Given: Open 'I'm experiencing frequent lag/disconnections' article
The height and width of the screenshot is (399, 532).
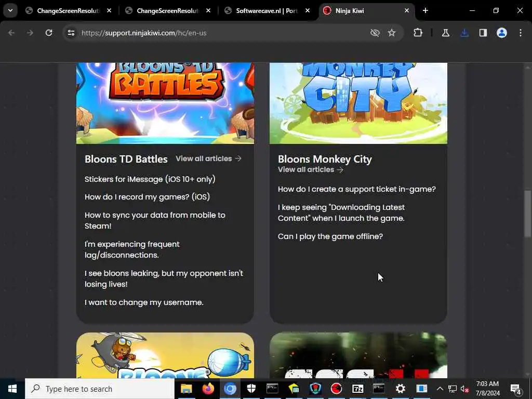Looking at the screenshot, I should [x=132, y=250].
